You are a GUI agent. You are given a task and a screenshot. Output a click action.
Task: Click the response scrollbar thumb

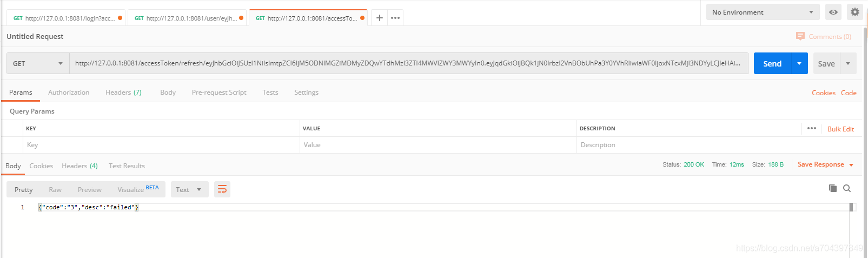tap(851, 207)
